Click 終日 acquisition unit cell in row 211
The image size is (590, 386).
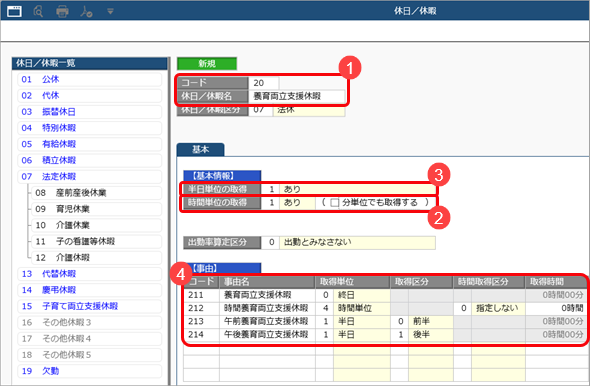pos(362,295)
